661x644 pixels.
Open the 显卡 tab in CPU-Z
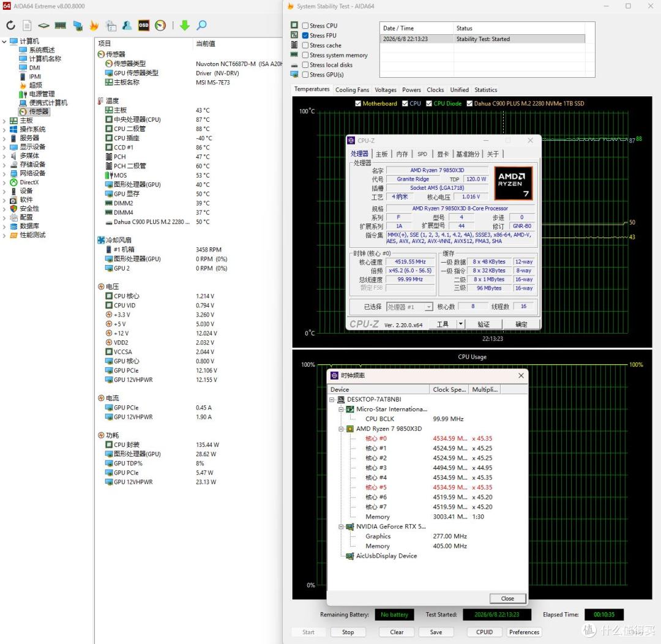click(443, 154)
